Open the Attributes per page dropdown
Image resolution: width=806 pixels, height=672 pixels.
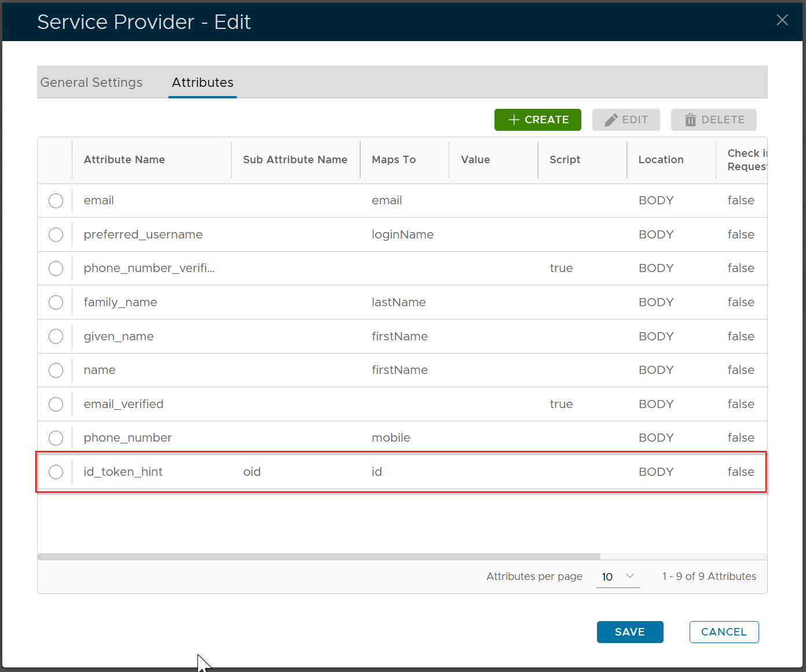(618, 576)
